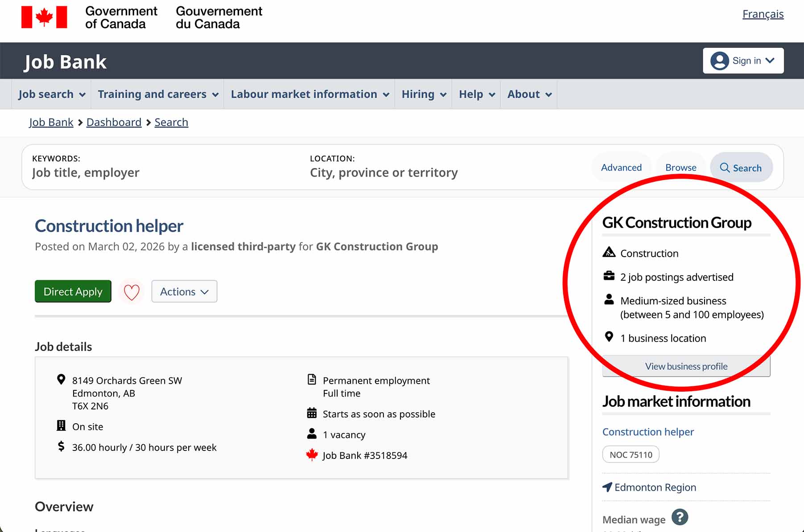Screen dimensions: 804x532
Task: Click the magnifying glass Search icon
Action: pos(725,168)
